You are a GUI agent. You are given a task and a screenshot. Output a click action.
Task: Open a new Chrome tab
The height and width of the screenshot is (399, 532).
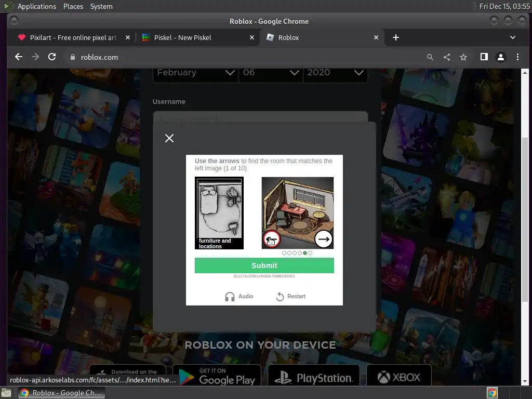[x=395, y=37]
